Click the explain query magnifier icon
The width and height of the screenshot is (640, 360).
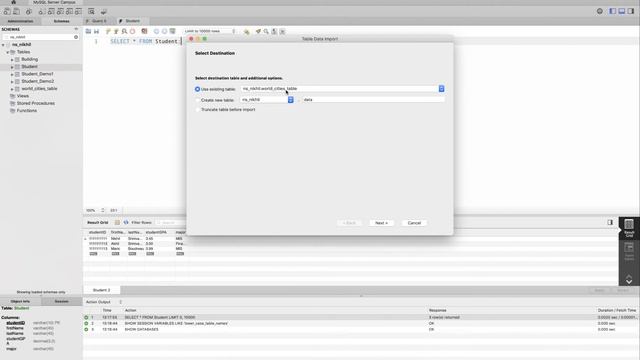(124, 31)
